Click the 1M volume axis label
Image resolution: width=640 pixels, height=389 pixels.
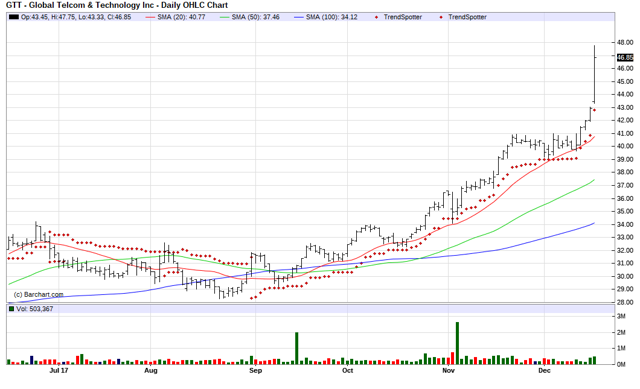(x=621, y=348)
